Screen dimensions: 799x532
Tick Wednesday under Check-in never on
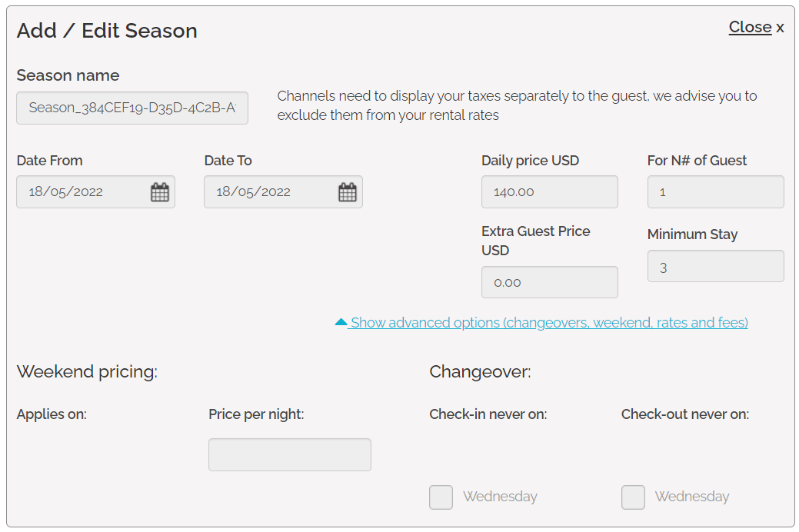tap(441, 497)
